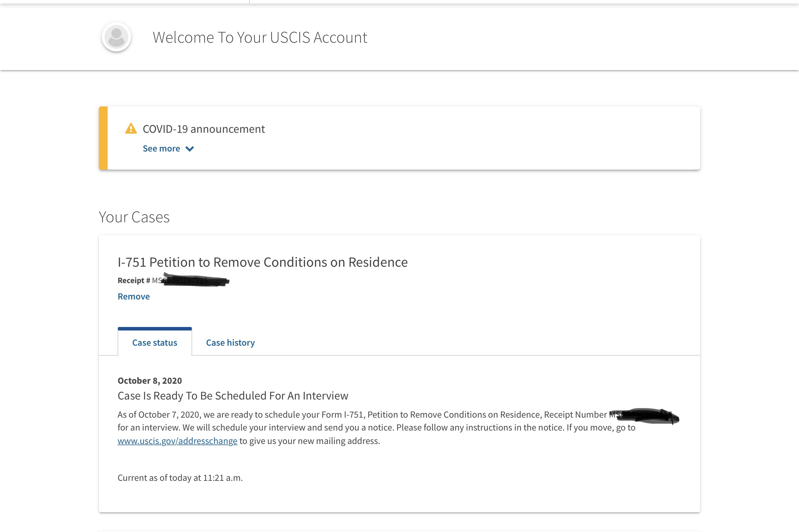799x532 pixels.
Task: Remove the I-751 case
Action: tap(134, 297)
